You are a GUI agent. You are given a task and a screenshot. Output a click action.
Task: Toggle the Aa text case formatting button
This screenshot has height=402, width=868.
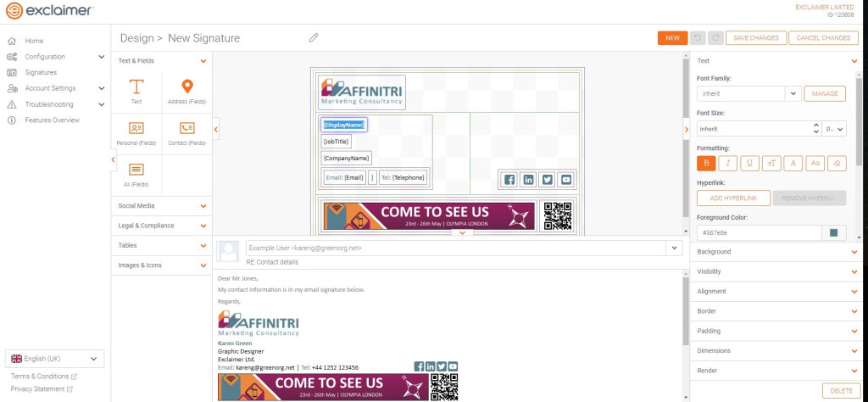(x=815, y=163)
